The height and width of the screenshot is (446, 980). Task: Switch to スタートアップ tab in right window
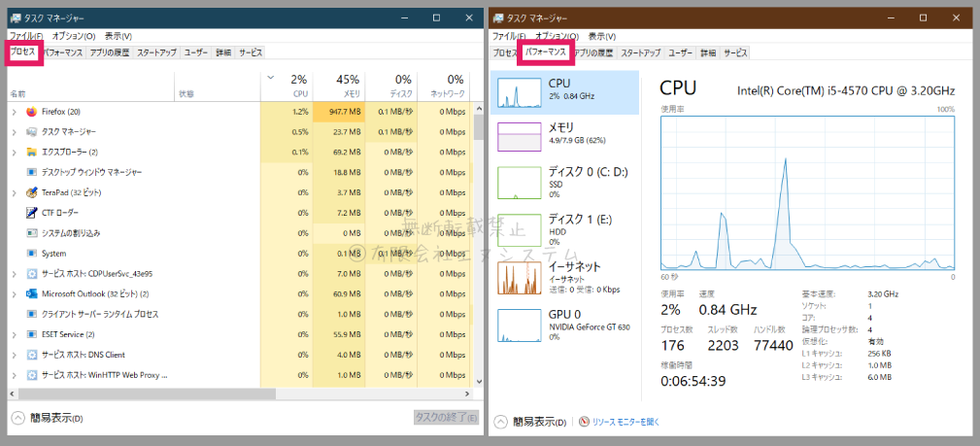640,53
